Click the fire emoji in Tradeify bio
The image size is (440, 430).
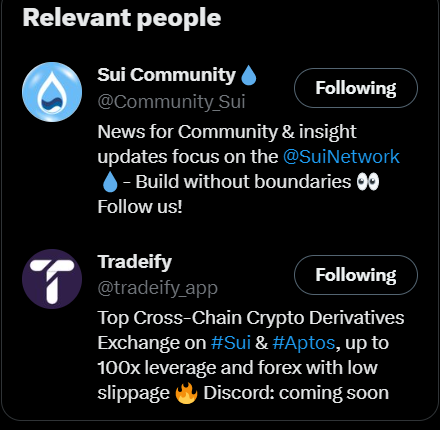[x=186, y=393]
